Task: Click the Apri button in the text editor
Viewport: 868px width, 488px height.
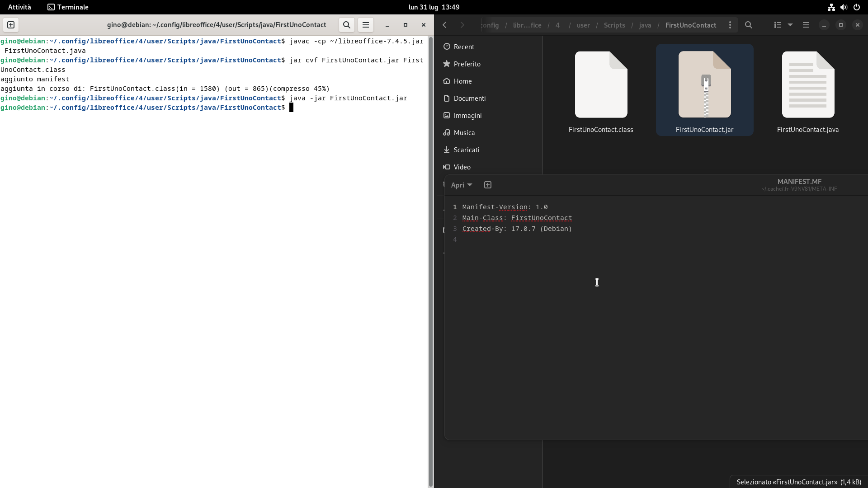Action: click(461, 185)
